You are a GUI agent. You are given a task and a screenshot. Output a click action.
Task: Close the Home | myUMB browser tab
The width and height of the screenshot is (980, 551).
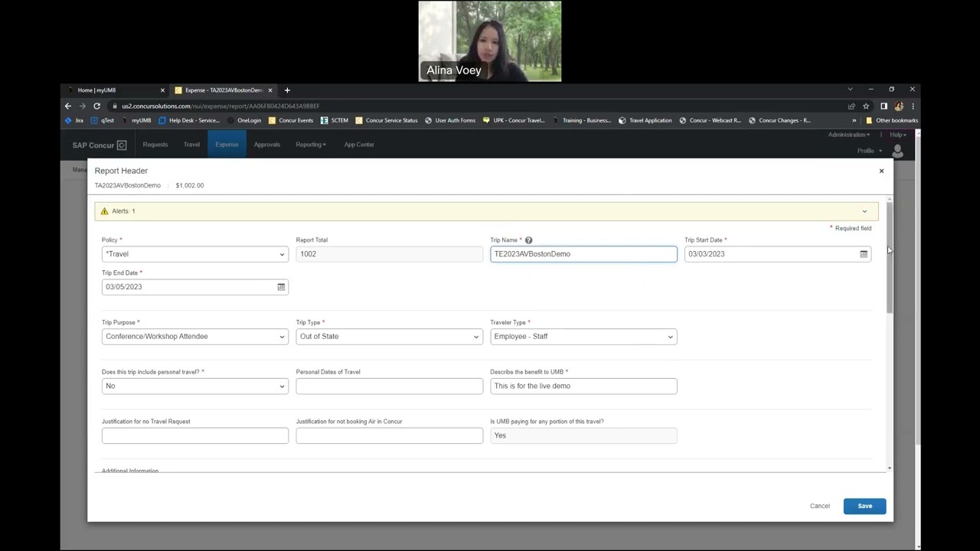coord(162,90)
